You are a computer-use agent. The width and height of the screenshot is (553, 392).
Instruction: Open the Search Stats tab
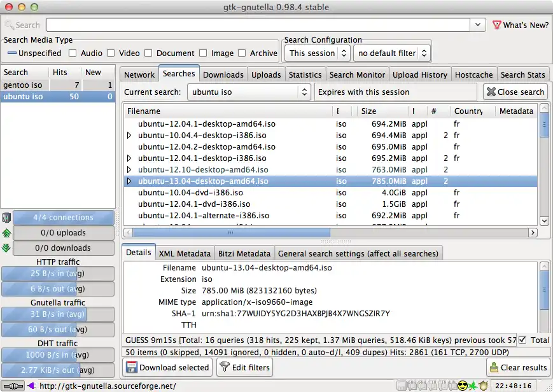[523, 75]
